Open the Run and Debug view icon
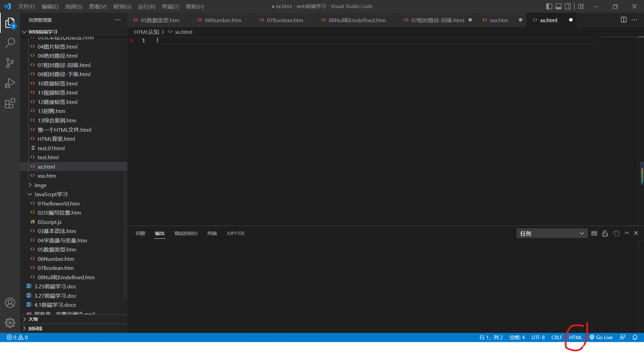Image resolution: width=644 pixels, height=352 pixels. point(10,83)
